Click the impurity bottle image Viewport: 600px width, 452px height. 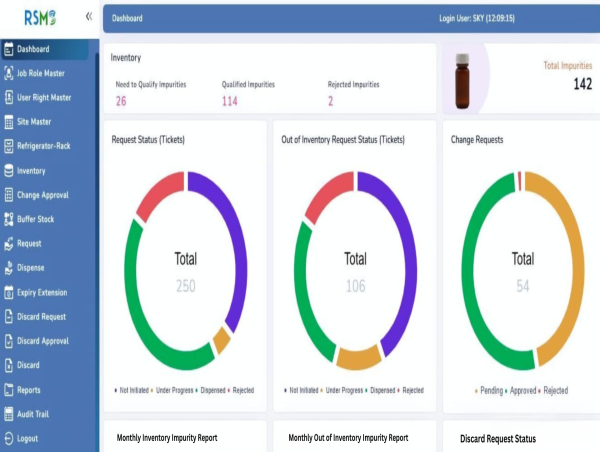462,81
